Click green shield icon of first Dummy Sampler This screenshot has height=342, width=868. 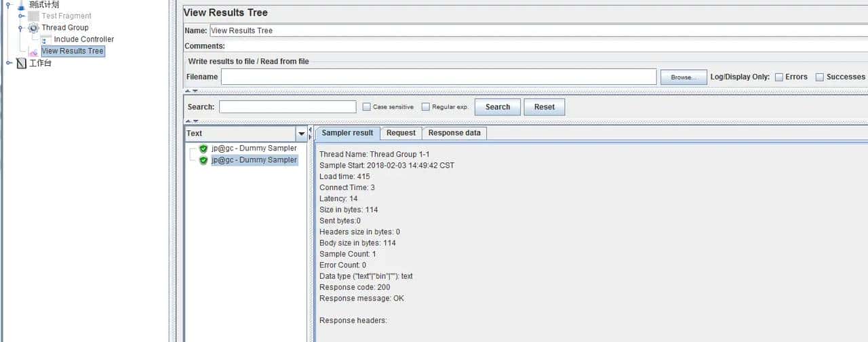pyautogui.click(x=203, y=149)
